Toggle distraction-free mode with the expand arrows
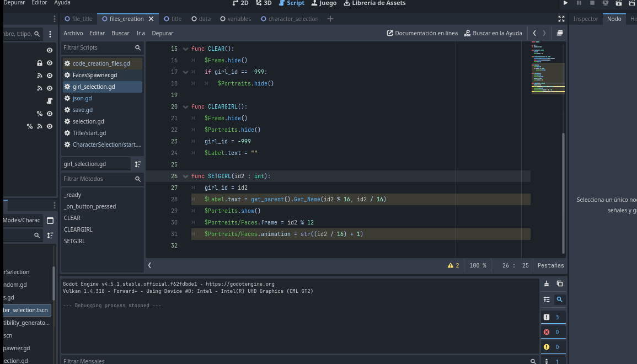 coord(561,19)
